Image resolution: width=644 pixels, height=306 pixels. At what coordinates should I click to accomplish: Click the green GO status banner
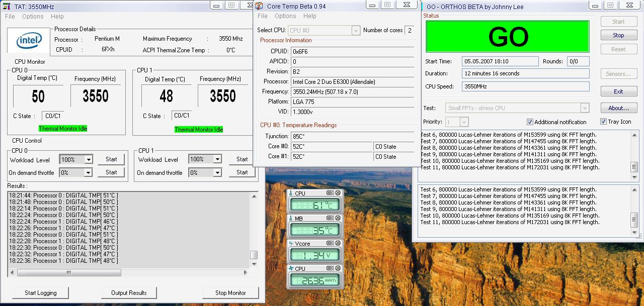508,36
